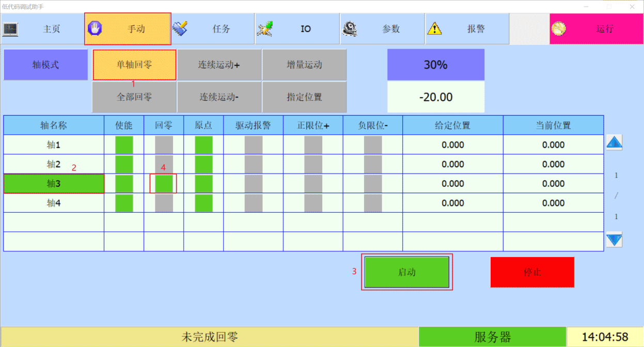
Task: Click the brush icon on 任务 tab
Action: 180,28
